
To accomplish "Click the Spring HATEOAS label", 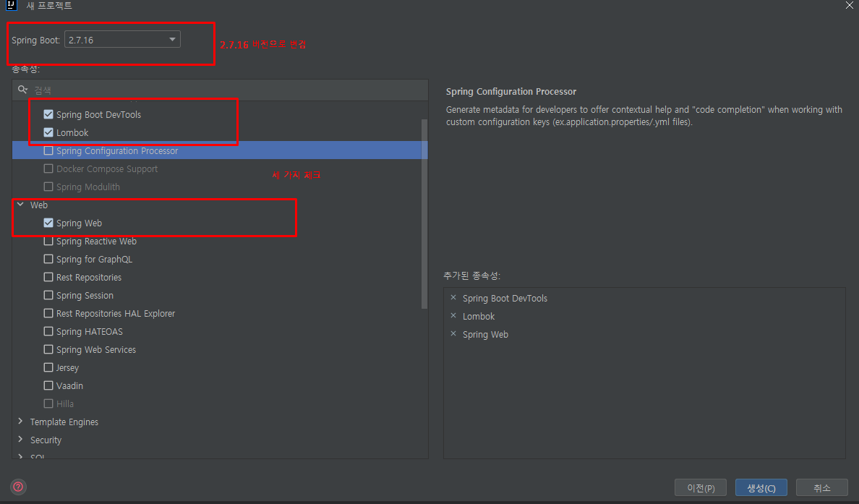I will pos(89,331).
